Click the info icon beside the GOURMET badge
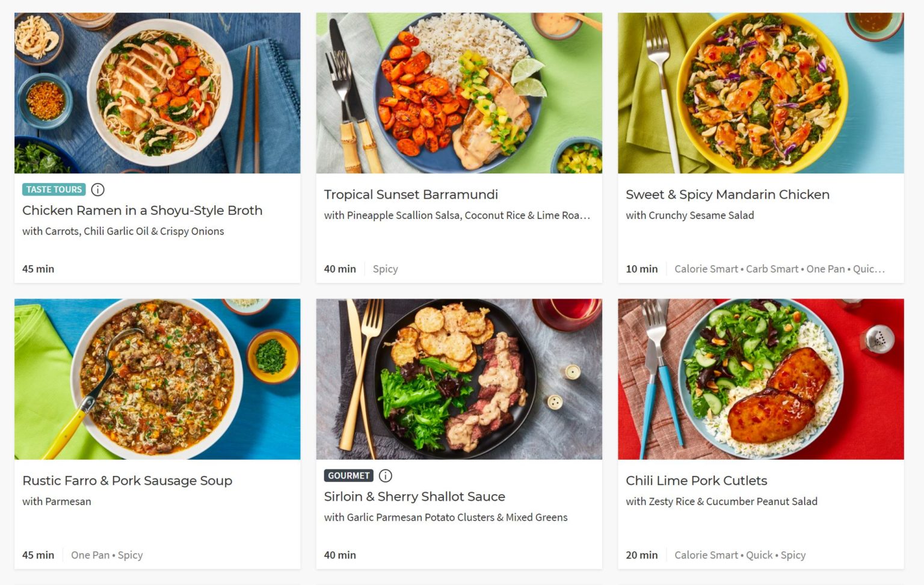The width and height of the screenshot is (924, 585). (x=384, y=475)
